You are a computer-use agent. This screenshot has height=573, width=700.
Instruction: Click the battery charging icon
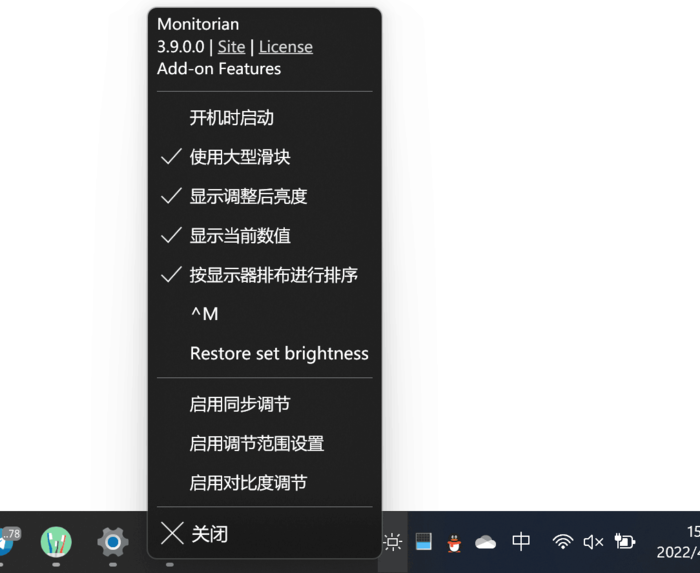coord(625,541)
